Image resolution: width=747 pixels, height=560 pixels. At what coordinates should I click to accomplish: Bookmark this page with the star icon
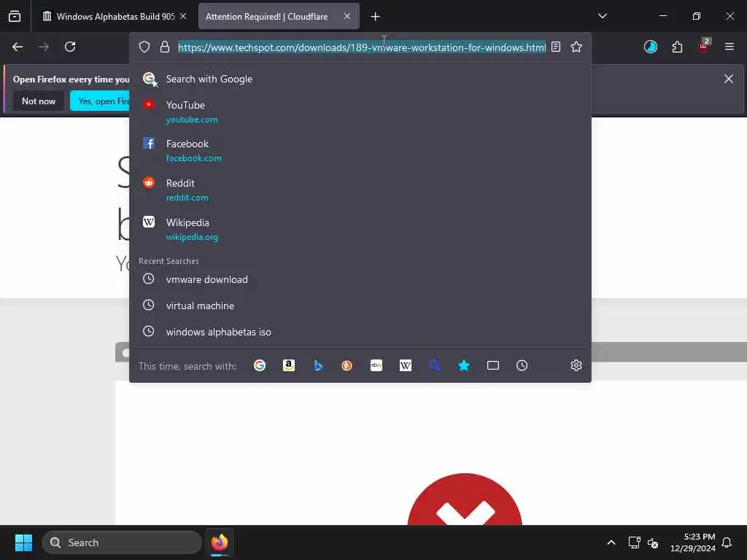(576, 47)
